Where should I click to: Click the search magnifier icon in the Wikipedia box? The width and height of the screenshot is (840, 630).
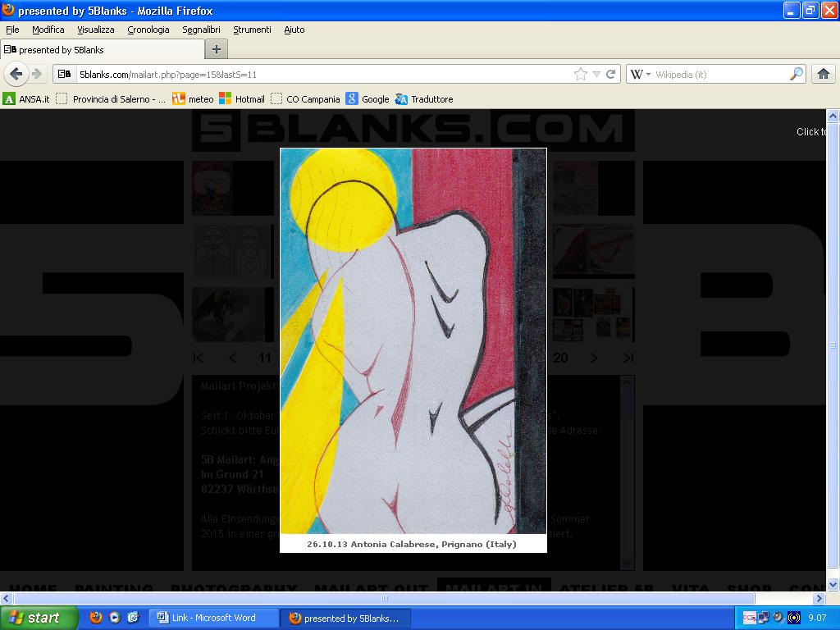coord(797,74)
